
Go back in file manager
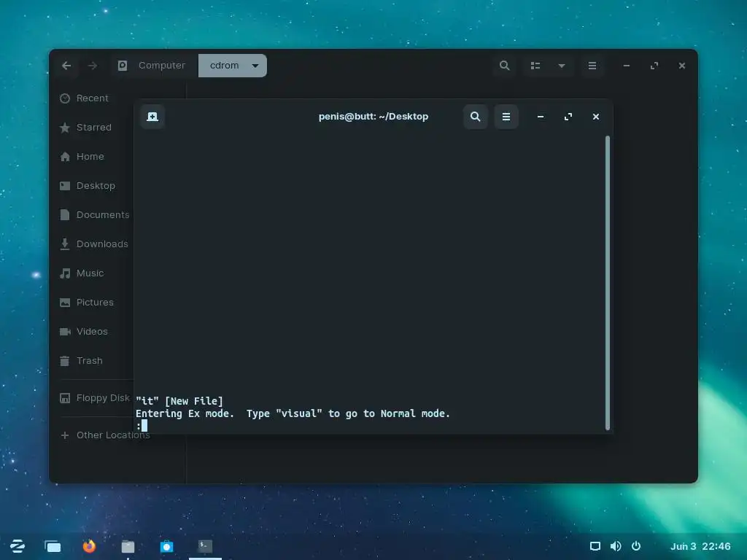tap(66, 66)
